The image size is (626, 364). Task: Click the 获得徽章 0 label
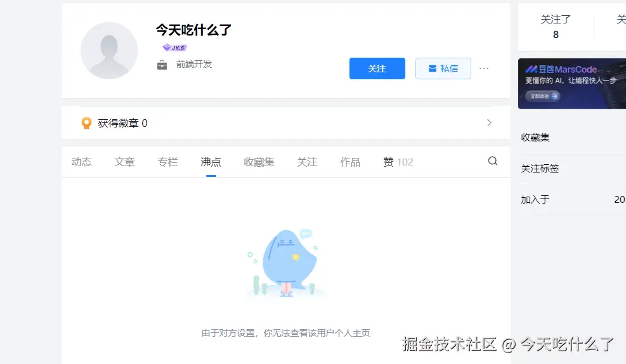[122, 123]
